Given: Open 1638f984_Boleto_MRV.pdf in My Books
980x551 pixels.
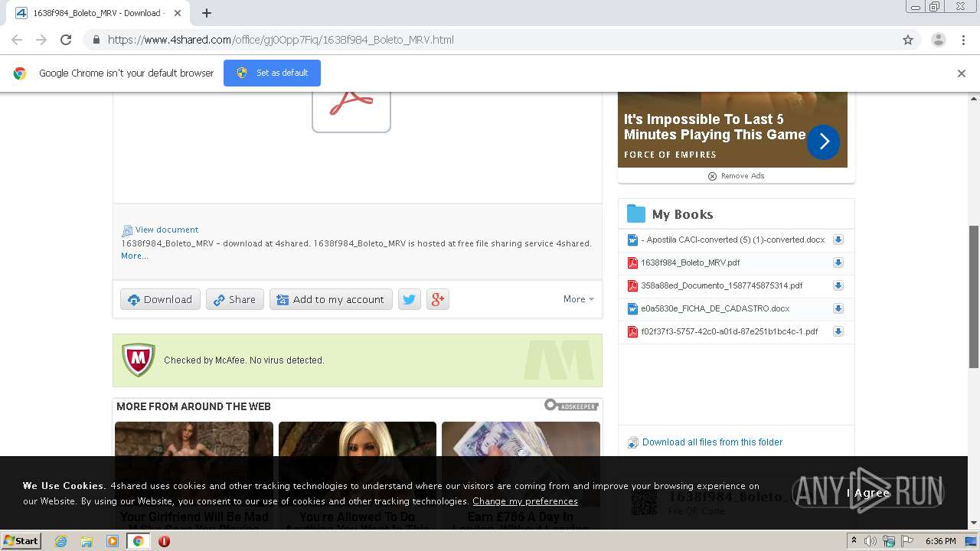Looking at the screenshot, I should 690,262.
